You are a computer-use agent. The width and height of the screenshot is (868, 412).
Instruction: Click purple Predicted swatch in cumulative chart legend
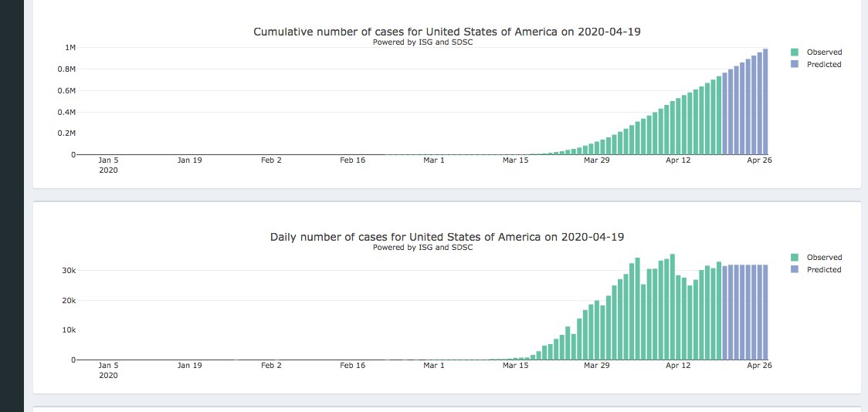pyautogui.click(x=795, y=65)
